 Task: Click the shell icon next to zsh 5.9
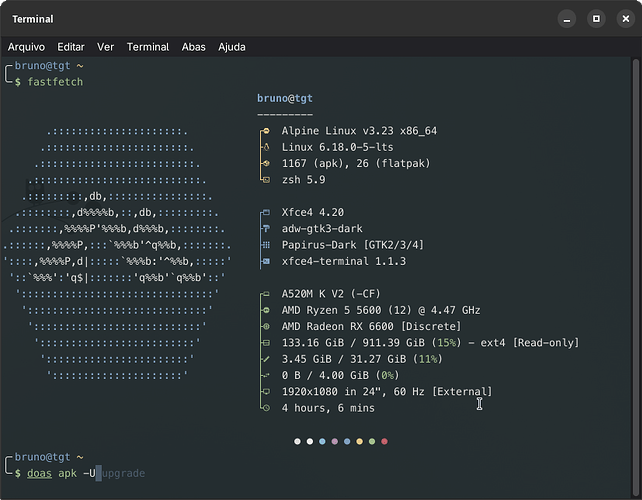(265, 179)
